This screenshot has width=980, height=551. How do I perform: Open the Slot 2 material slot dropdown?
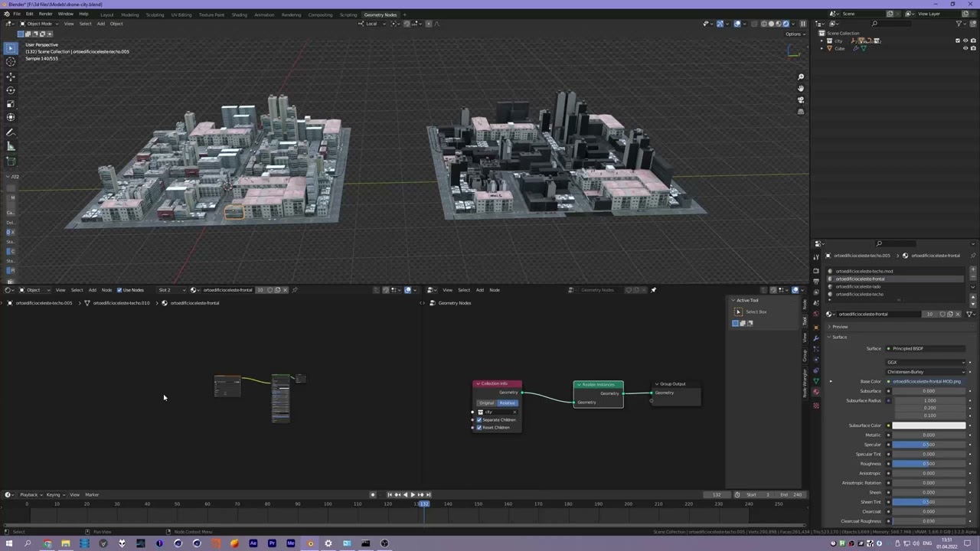pyautogui.click(x=171, y=290)
